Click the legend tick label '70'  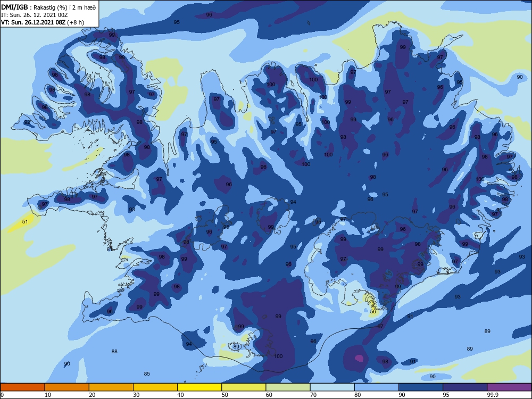pos(313,395)
